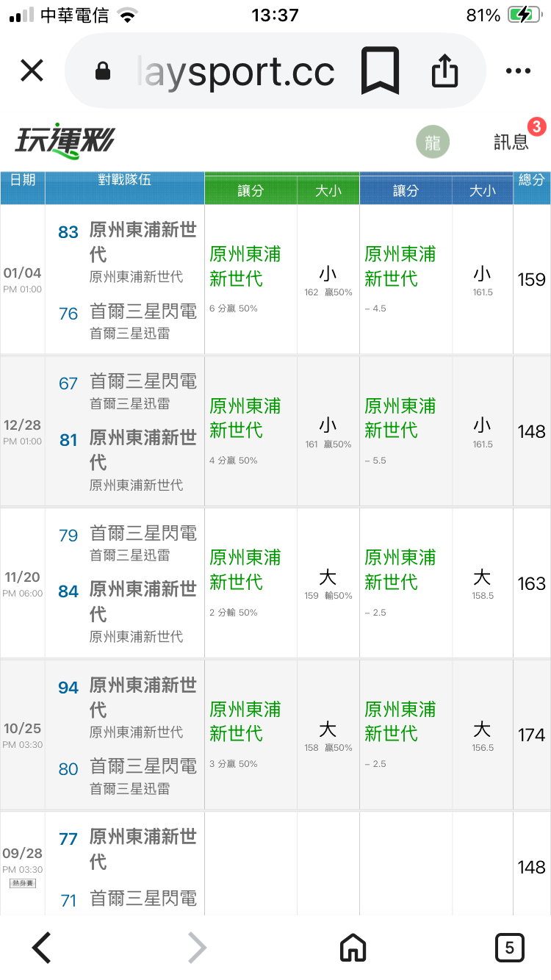The width and height of the screenshot is (551, 980).
Task: Close the browser page with X
Action: (32, 71)
